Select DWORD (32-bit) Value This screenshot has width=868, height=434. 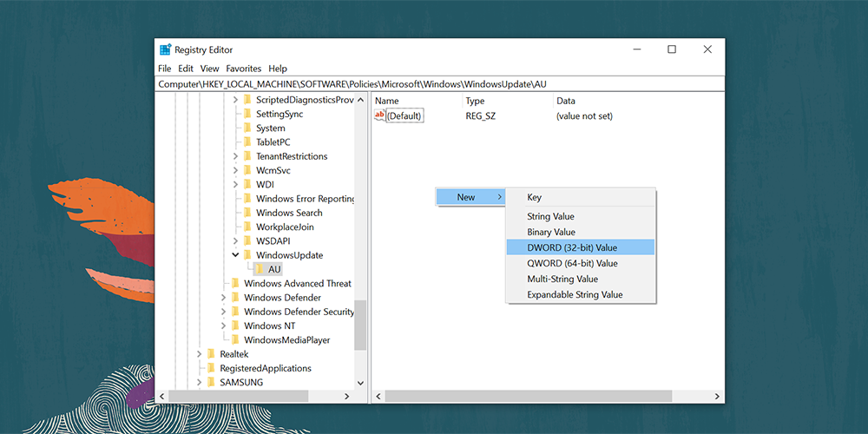pos(580,247)
